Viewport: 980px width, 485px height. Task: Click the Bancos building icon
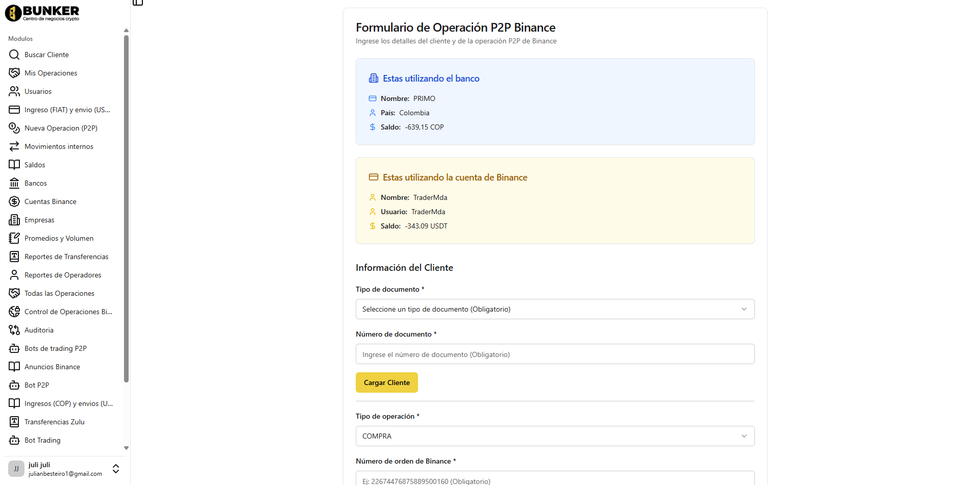[14, 183]
